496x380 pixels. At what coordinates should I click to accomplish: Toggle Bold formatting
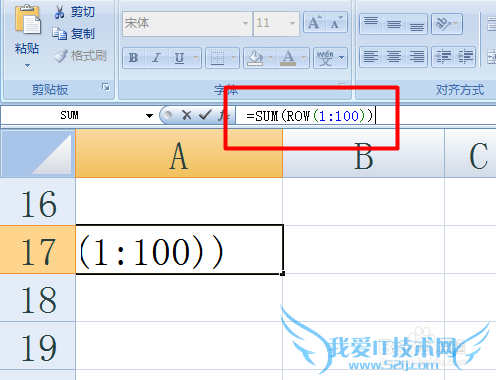click(x=134, y=58)
